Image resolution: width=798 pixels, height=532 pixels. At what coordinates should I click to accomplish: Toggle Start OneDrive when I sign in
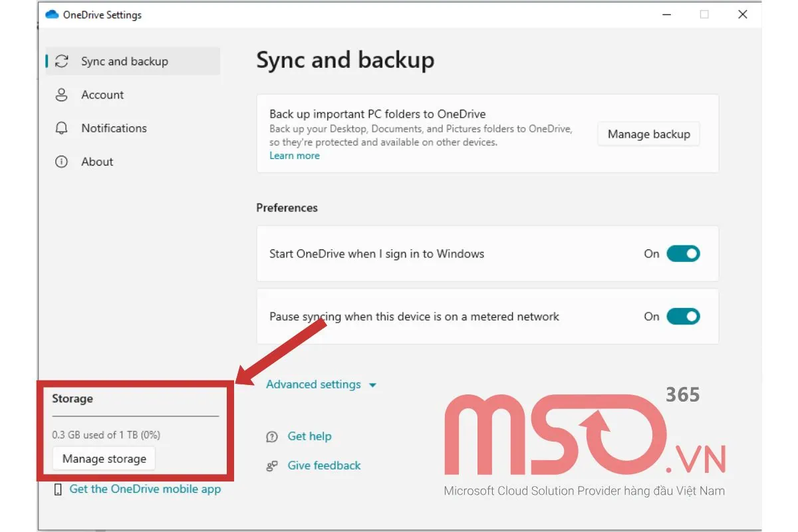point(683,253)
